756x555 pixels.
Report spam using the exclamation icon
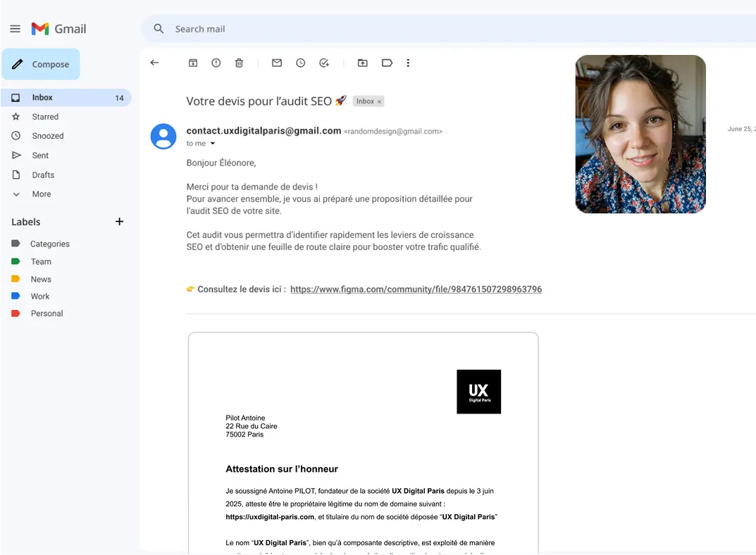tap(216, 63)
